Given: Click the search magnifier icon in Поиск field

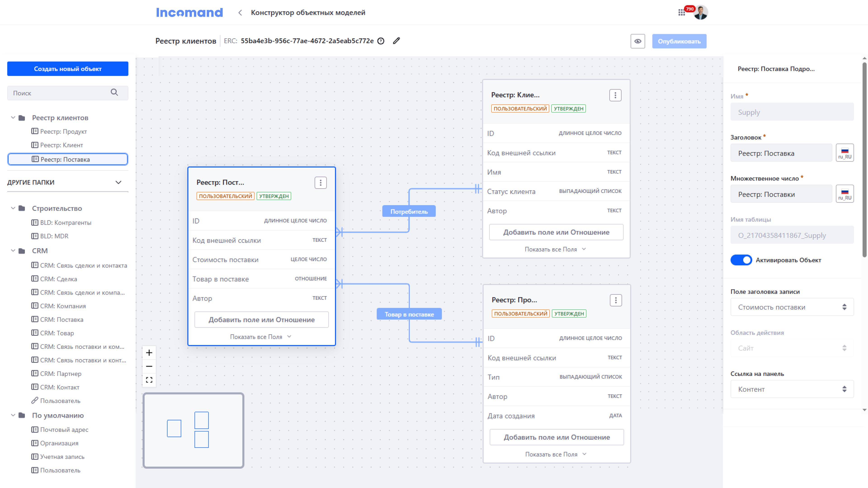Looking at the screenshot, I should [114, 93].
